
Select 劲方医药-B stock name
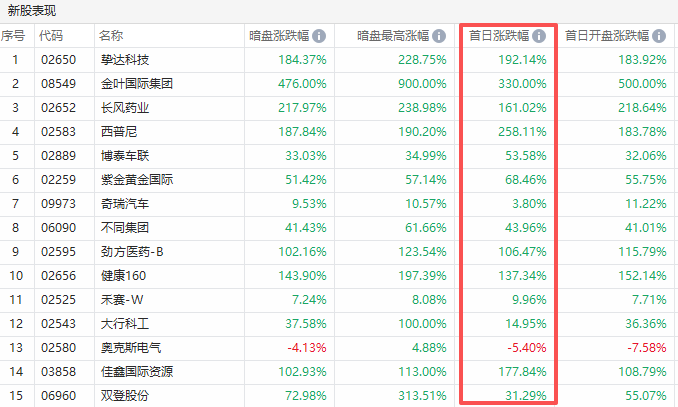(x=130, y=252)
